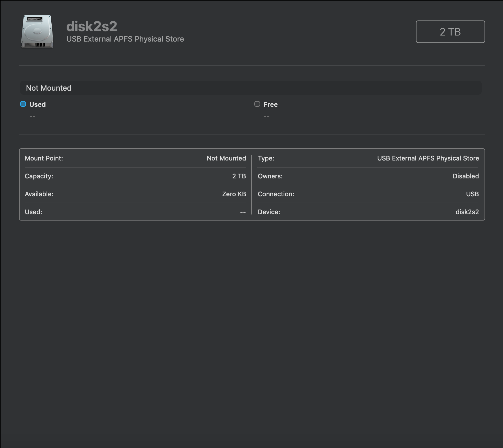Image resolution: width=503 pixels, height=448 pixels.
Task: Select the 2 TB size box
Action: (450, 32)
